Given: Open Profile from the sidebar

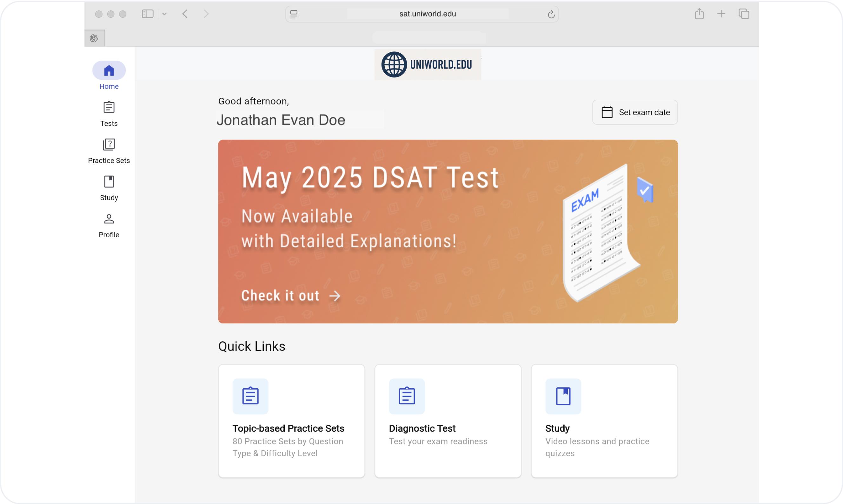Looking at the screenshot, I should pyautogui.click(x=109, y=225).
